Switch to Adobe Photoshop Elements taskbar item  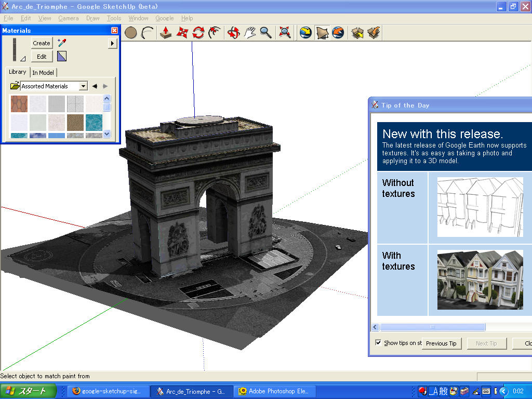[275, 391]
